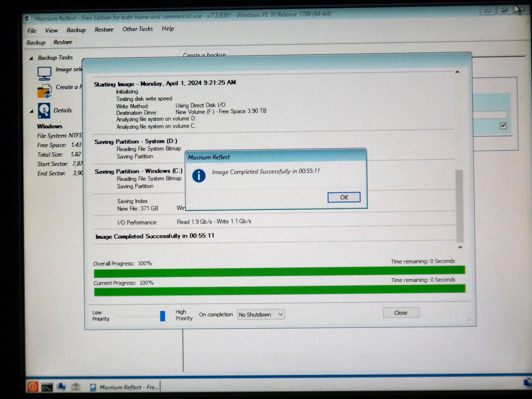Click 'File System: NTFS' detail row
The width and height of the screenshot is (532, 399).
59,136
